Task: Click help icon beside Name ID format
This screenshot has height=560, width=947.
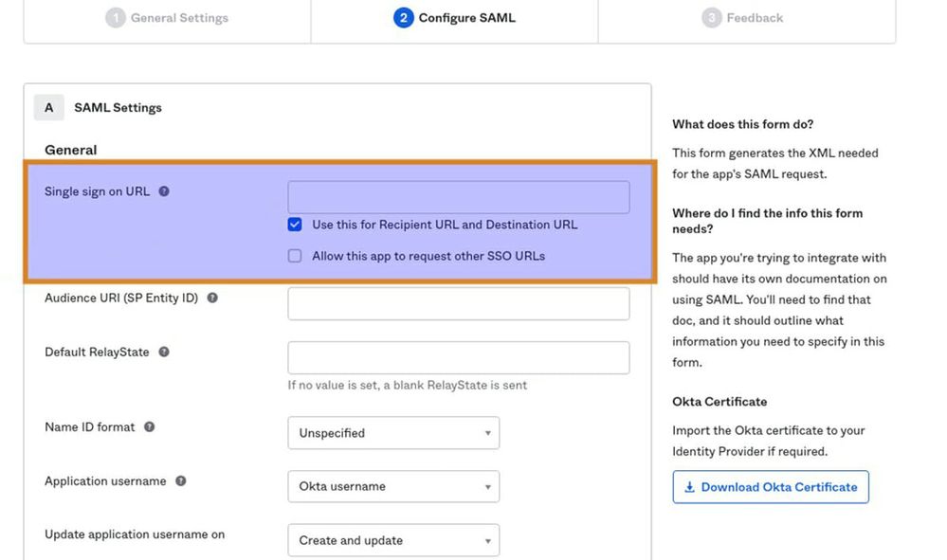Action: [x=149, y=427]
